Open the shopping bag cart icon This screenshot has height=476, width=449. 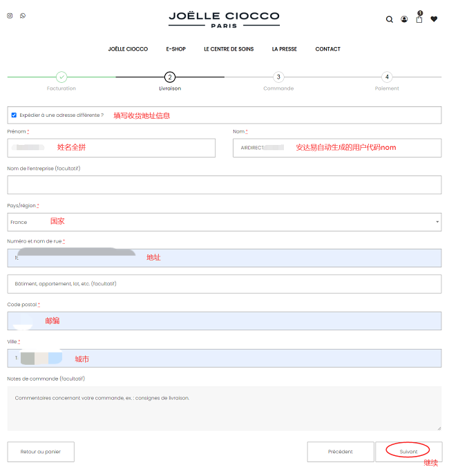pyautogui.click(x=419, y=19)
